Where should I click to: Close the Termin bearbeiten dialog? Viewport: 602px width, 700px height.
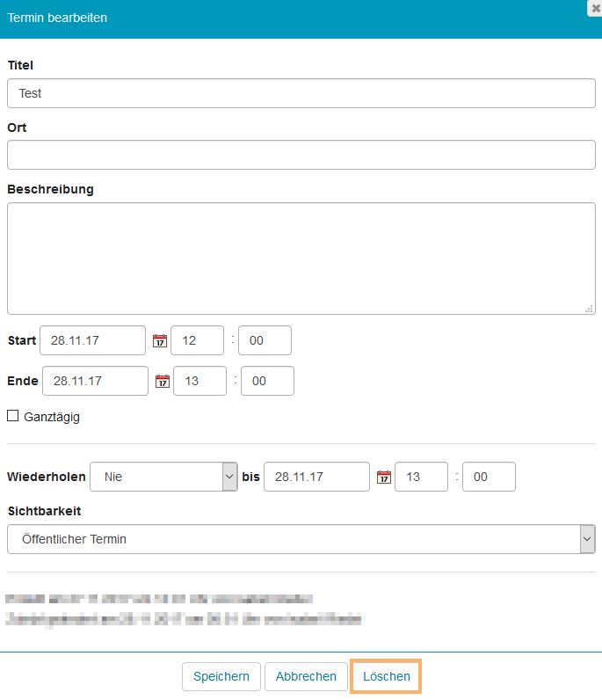594,6
